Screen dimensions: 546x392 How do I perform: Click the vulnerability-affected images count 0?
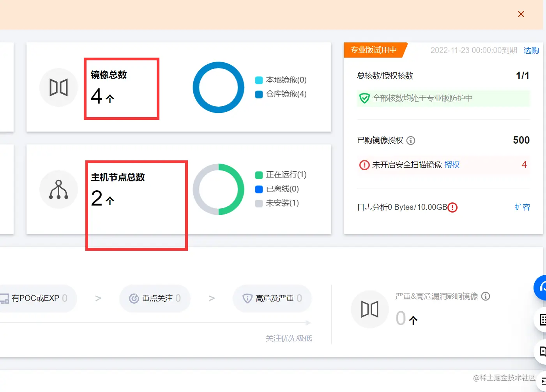401,318
